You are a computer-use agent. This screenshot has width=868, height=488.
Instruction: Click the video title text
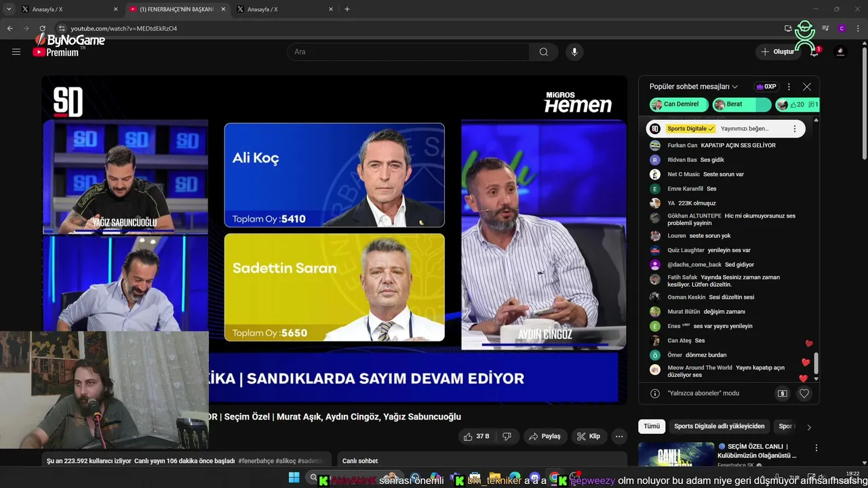[x=334, y=417]
